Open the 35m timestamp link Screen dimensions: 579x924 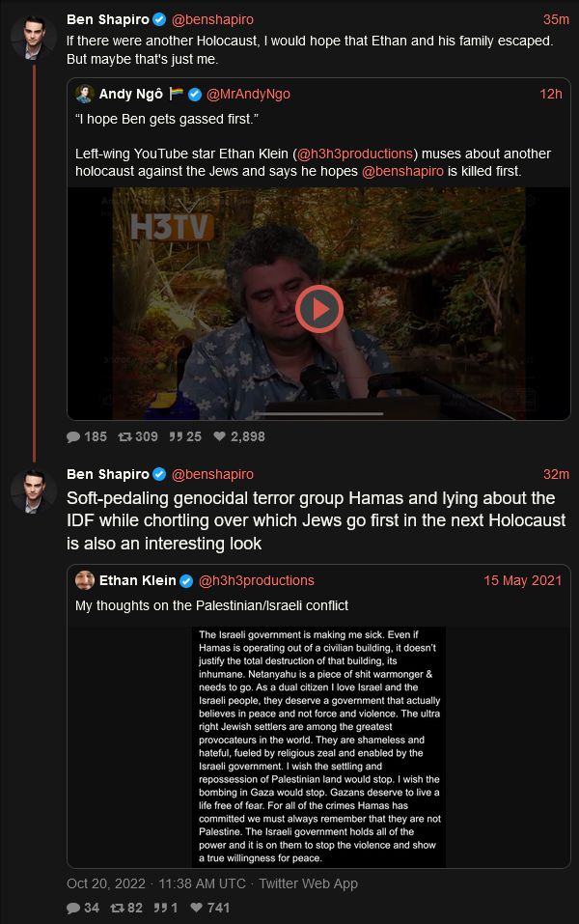(556, 19)
